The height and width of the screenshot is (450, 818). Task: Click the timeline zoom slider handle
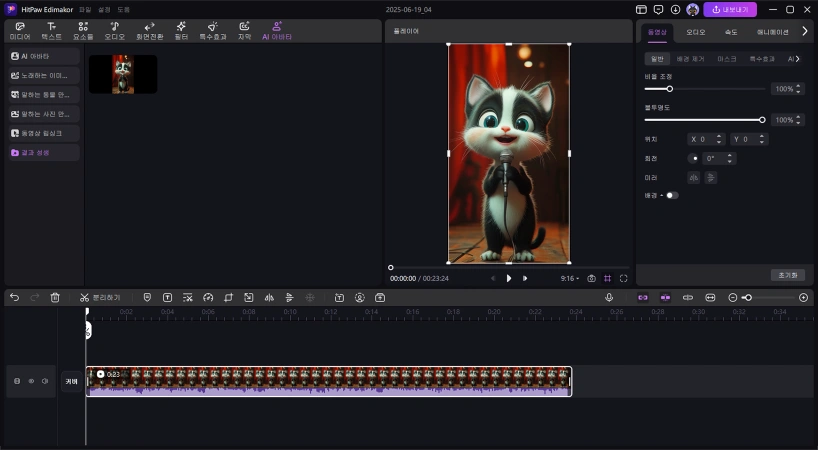[748, 297]
